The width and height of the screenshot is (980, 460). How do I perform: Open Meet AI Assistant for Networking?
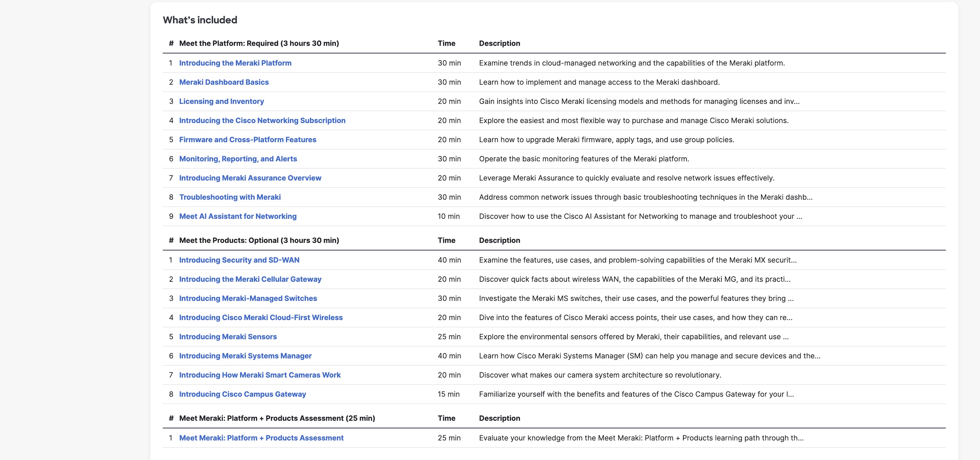point(238,216)
